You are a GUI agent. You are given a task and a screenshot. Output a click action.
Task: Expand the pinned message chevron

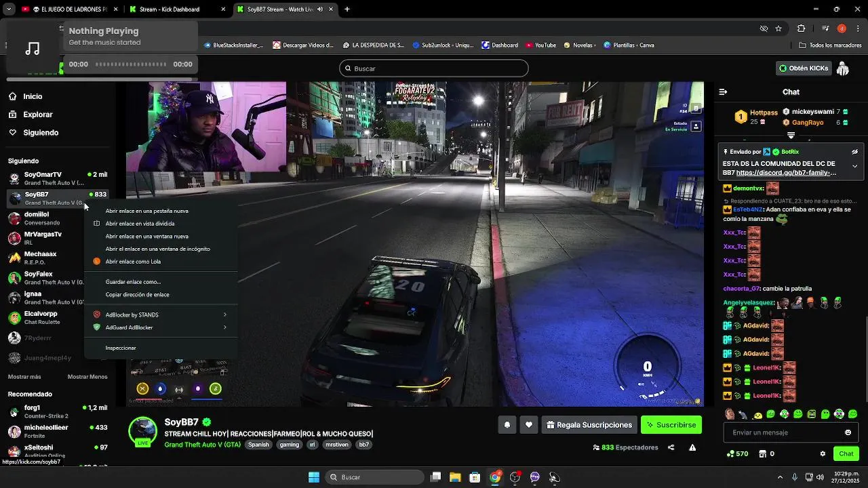[854, 166]
